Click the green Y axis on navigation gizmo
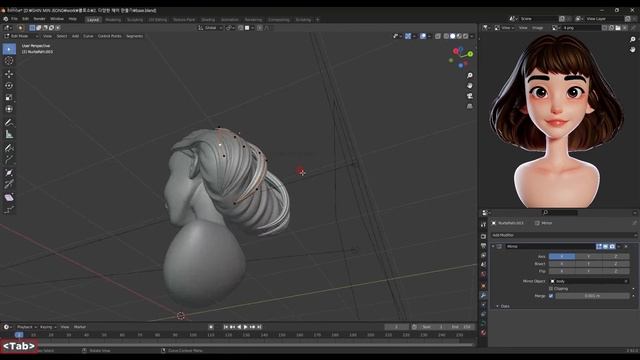The width and height of the screenshot is (640, 360). (470, 54)
